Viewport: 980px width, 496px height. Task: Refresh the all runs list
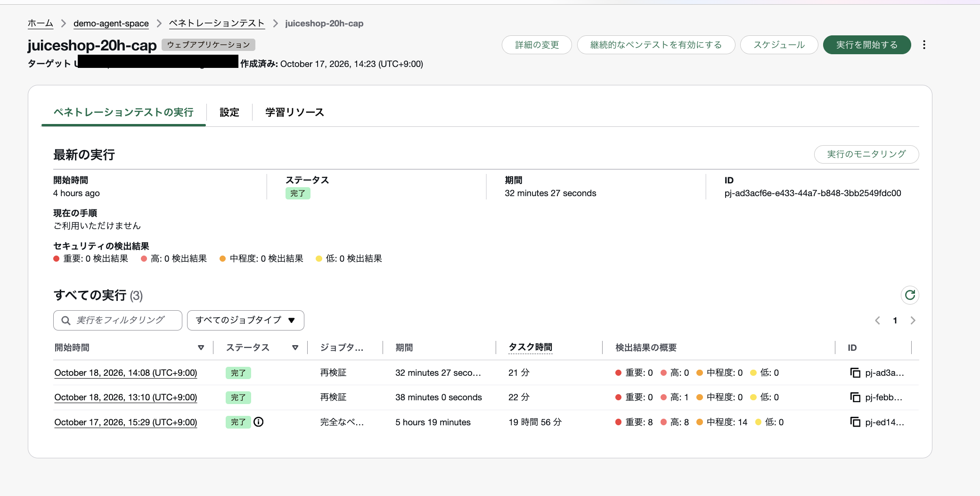click(x=910, y=295)
